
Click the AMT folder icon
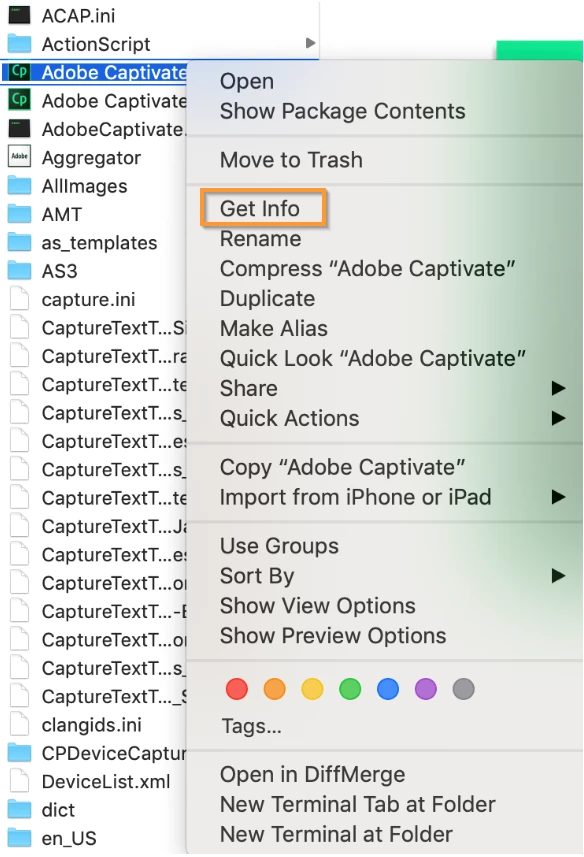click(20, 214)
